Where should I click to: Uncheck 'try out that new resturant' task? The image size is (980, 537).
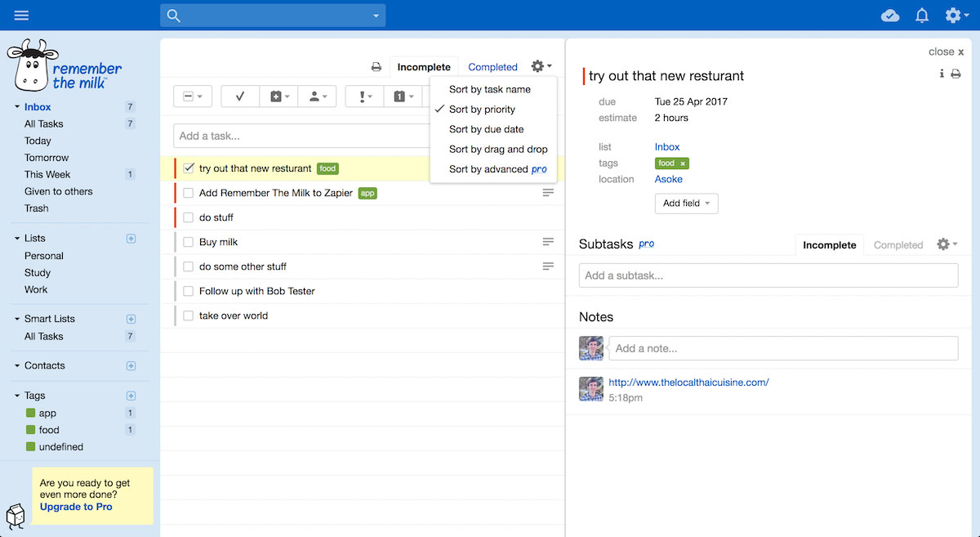pyautogui.click(x=189, y=168)
